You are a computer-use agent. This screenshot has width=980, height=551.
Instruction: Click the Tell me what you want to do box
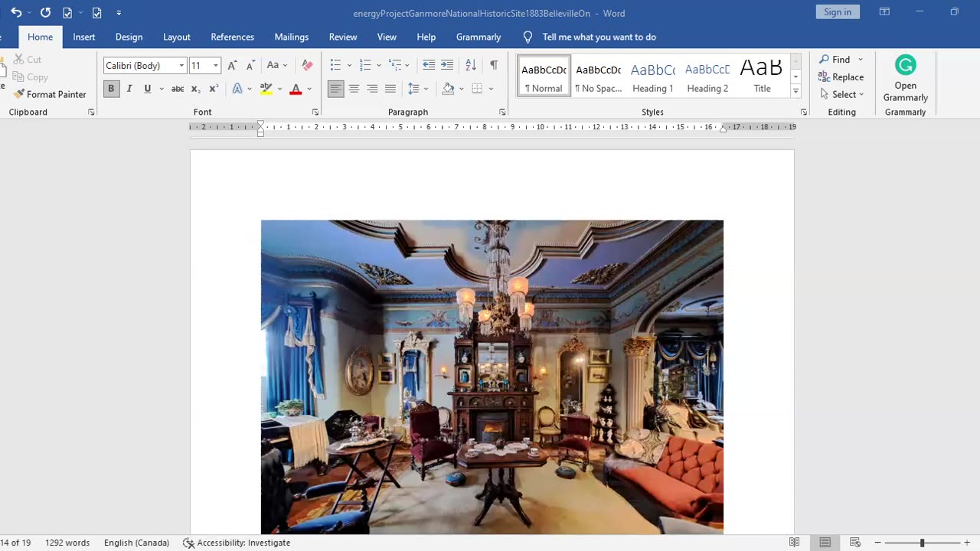(590, 37)
